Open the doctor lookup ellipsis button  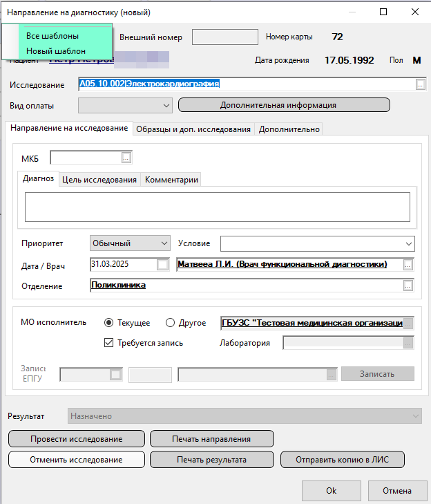(408, 265)
